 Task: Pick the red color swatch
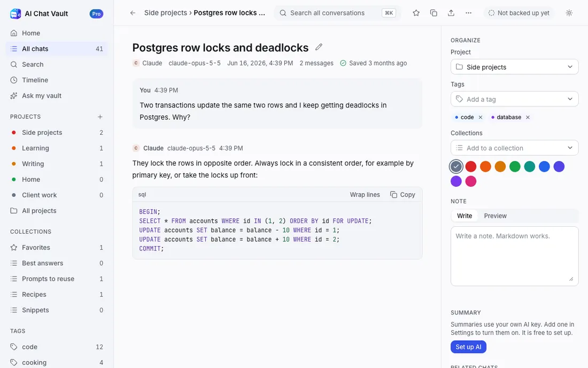point(470,166)
